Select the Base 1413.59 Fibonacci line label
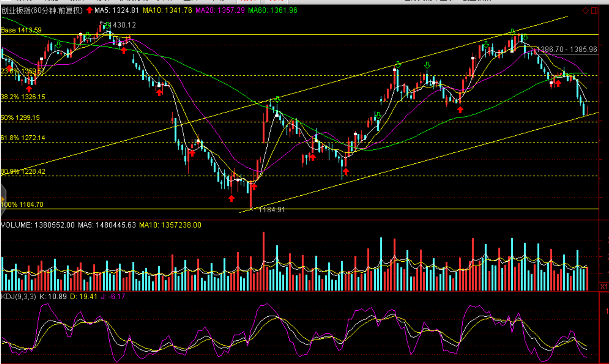The image size is (609, 364). click(x=21, y=30)
